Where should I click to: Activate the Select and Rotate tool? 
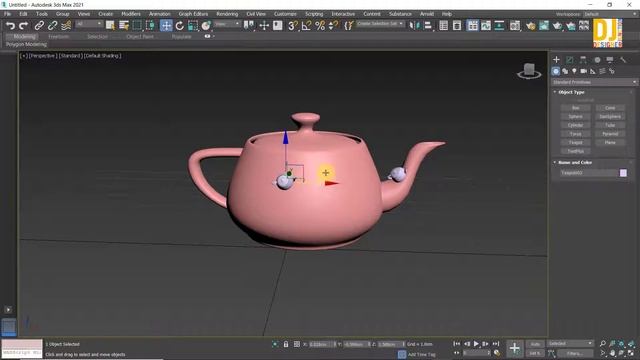tap(180, 26)
